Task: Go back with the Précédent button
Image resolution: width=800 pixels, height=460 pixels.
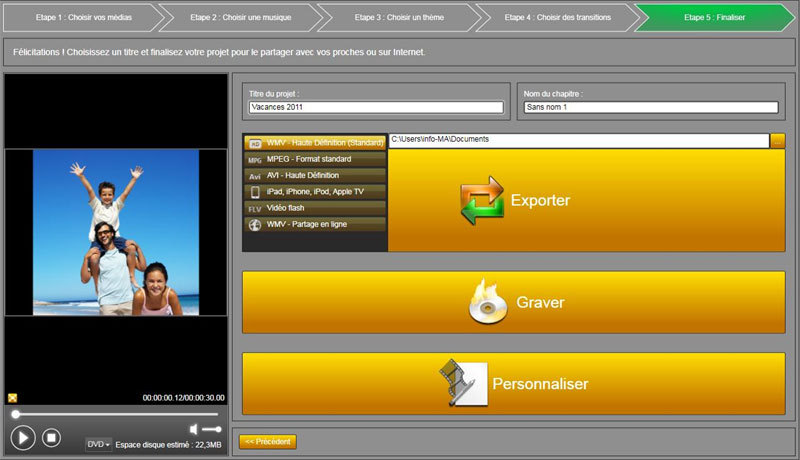Action: pos(267,442)
